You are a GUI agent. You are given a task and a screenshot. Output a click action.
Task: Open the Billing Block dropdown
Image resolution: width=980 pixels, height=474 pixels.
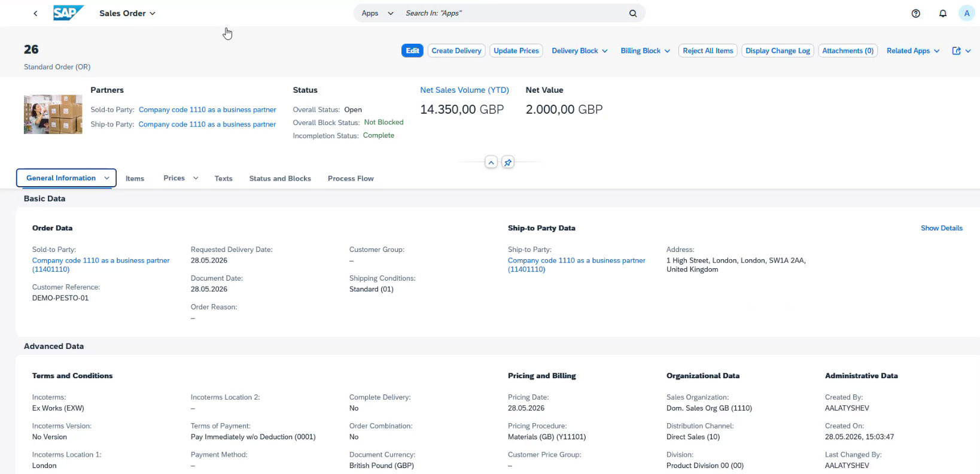[x=645, y=51]
